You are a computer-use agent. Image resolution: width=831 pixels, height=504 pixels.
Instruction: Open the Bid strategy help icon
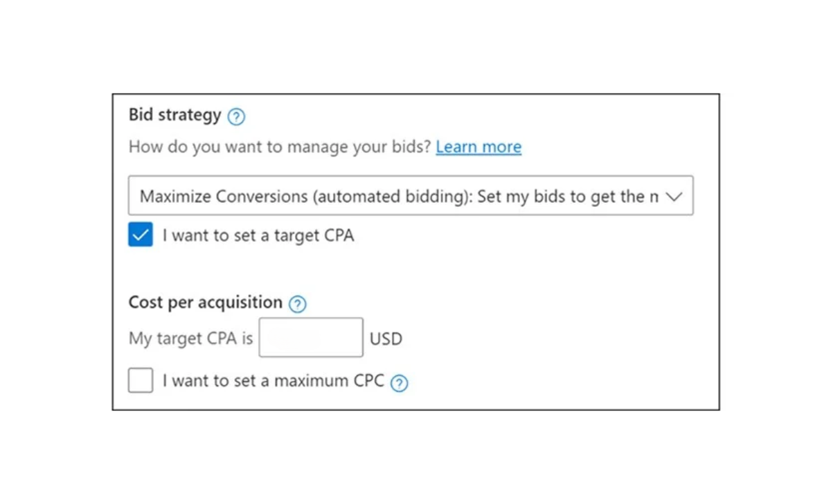coord(236,117)
